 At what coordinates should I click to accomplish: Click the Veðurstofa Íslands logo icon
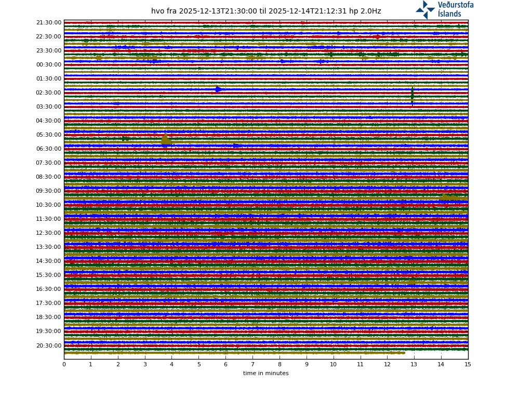point(425,10)
